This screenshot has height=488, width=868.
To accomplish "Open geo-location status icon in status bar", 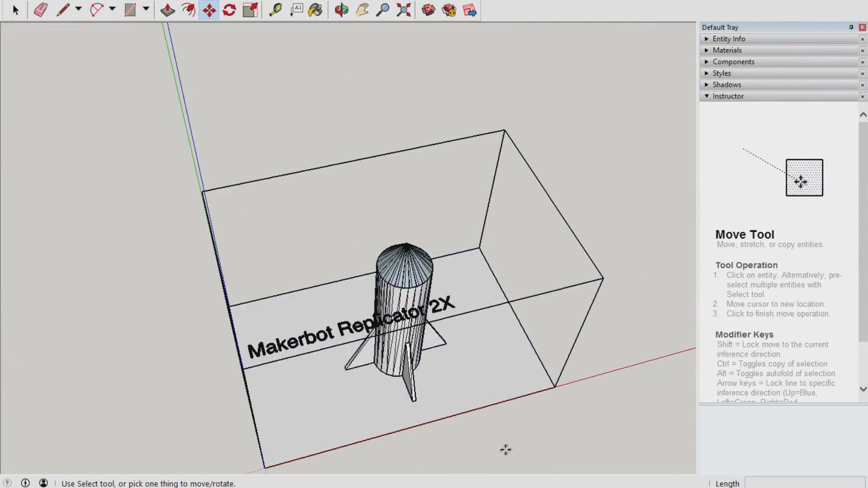I will [7, 483].
